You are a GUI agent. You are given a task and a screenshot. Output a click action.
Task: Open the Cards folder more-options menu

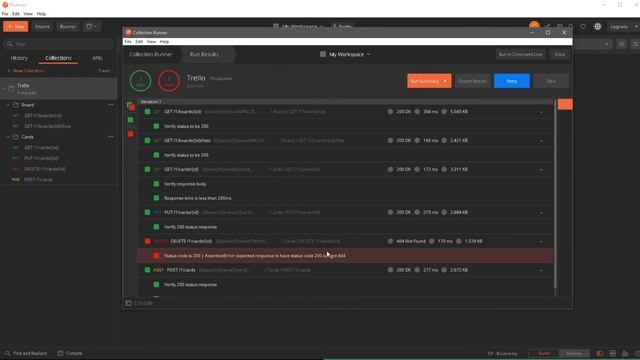[x=111, y=137]
